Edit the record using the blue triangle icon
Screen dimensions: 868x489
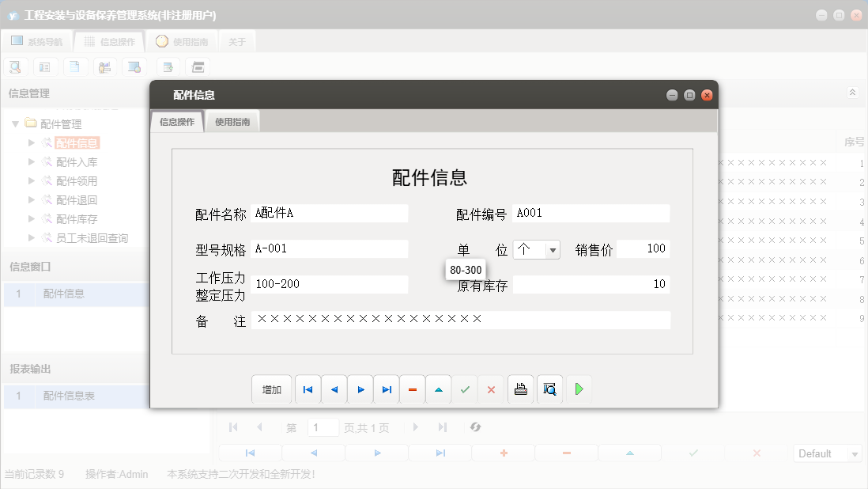(x=439, y=389)
